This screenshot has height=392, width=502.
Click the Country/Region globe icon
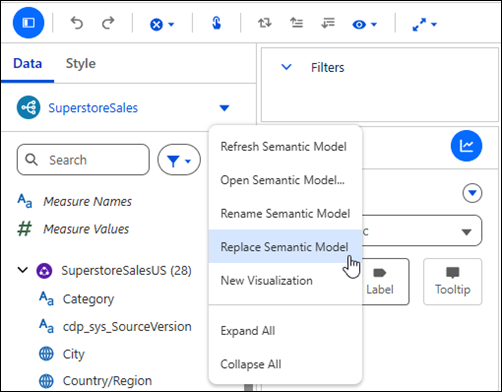(x=46, y=381)
